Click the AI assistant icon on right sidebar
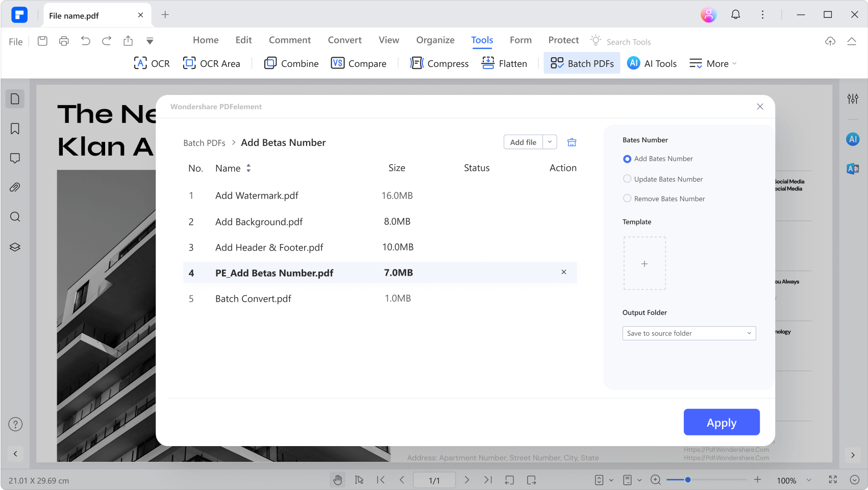The width and height of the screenshot is (868, 490). click(853, 139)
